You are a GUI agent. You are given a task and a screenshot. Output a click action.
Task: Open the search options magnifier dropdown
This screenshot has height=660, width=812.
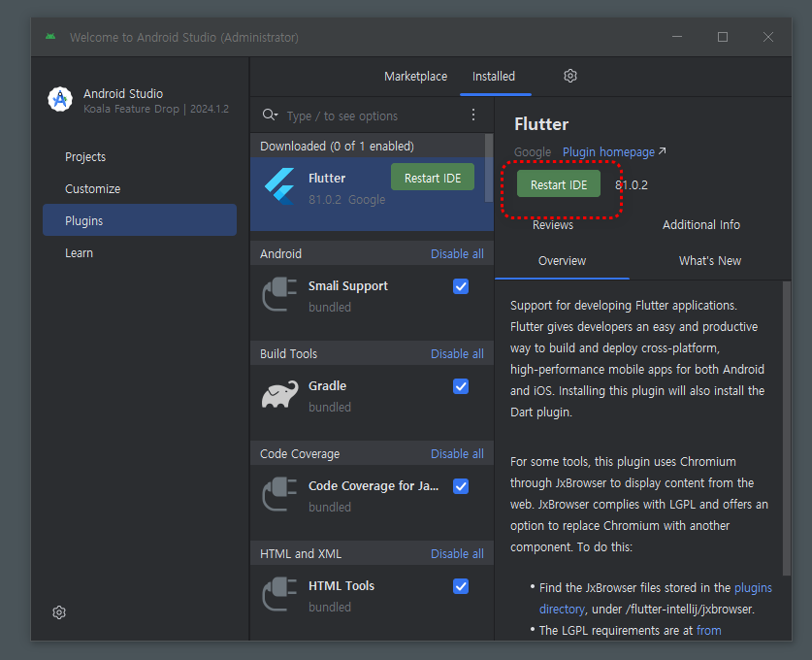coord(271,115)
